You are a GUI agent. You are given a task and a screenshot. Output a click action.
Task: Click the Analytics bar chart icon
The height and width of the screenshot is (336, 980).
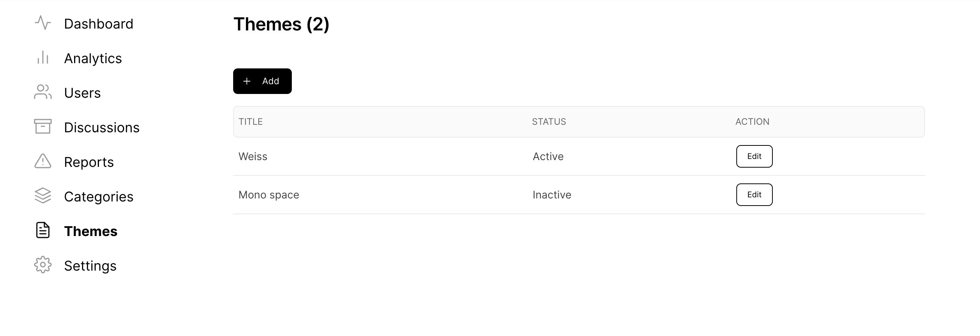click(x=42, y=58)
